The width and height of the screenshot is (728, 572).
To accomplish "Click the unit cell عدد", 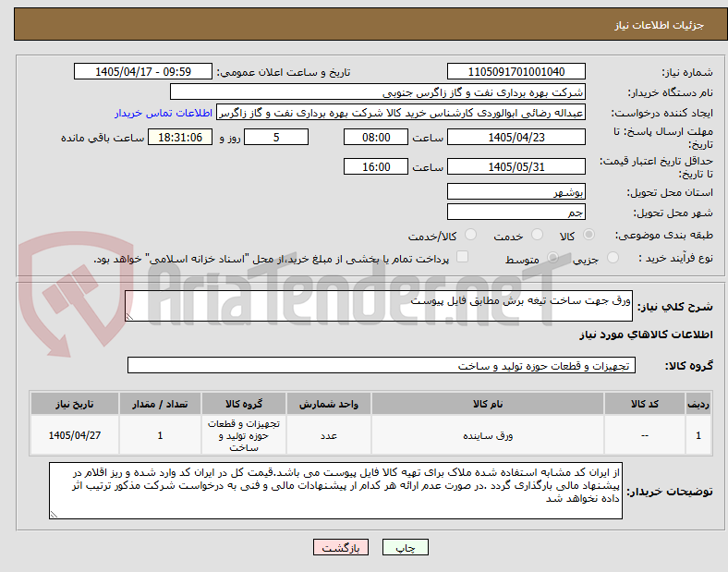I will pyautogui.click(x=329, y=435).
